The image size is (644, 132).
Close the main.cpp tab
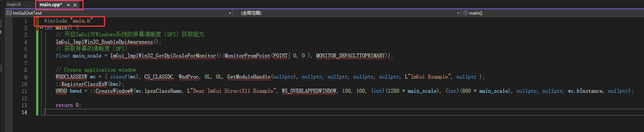75,5
